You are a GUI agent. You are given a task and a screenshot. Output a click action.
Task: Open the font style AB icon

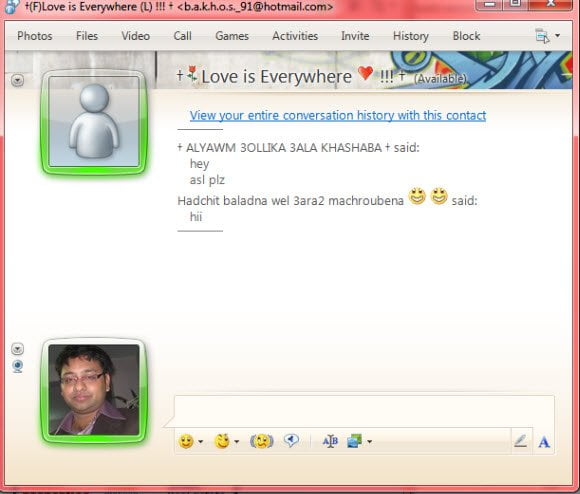[330, 441]
